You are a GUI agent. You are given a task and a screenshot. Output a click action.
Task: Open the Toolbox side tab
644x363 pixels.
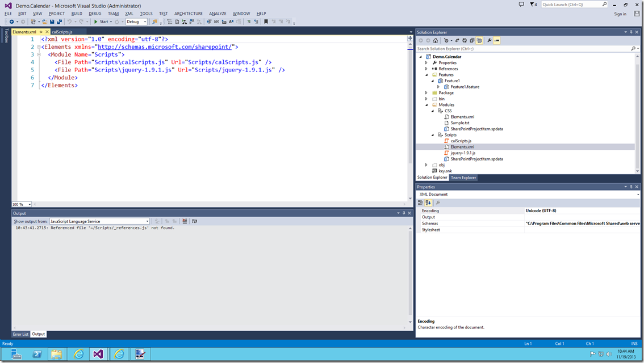point(6,36)
